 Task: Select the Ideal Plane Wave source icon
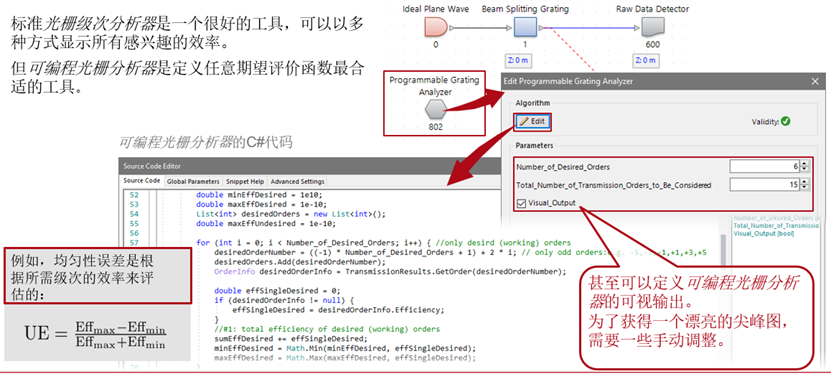coord(436,26)
